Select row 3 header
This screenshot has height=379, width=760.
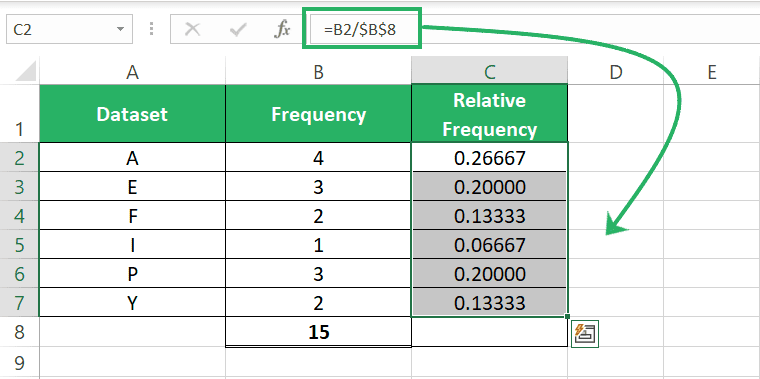coord(19,187)
